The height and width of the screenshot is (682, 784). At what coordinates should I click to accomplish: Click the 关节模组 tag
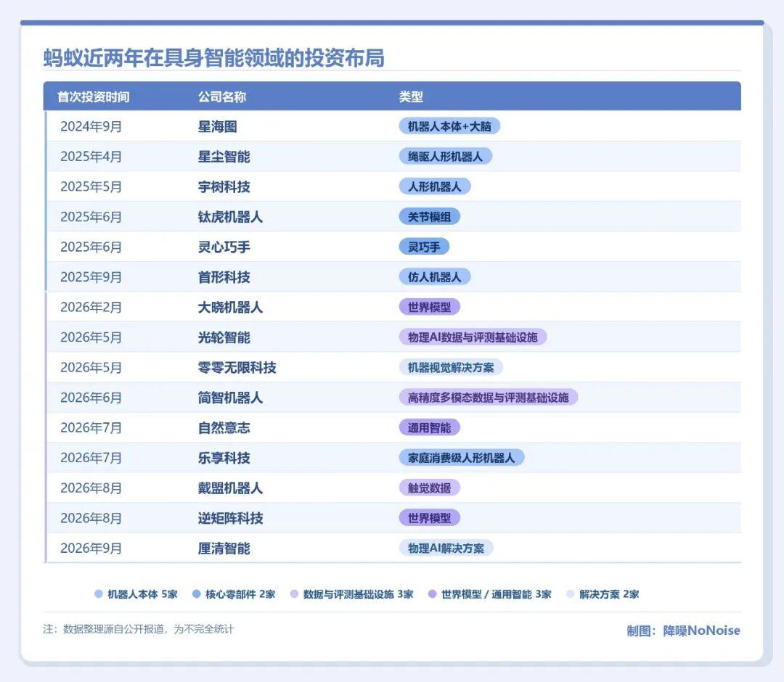tap(430, 217)
